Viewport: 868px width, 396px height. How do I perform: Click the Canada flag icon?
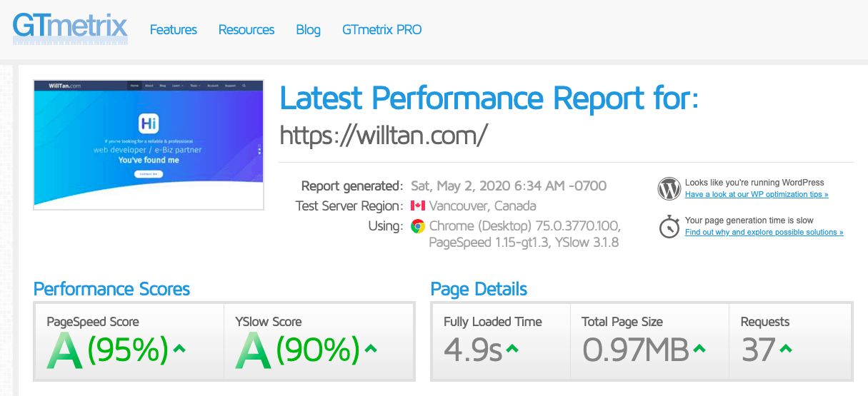(418, 206)
